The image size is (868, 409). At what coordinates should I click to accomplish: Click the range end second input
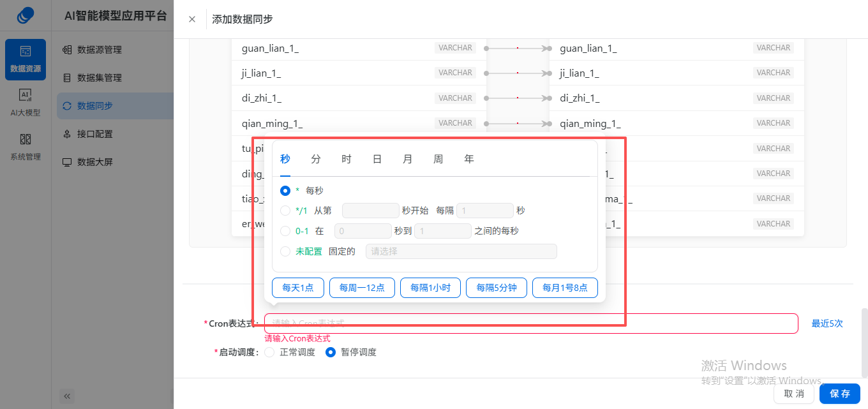[x=443, y=231]
